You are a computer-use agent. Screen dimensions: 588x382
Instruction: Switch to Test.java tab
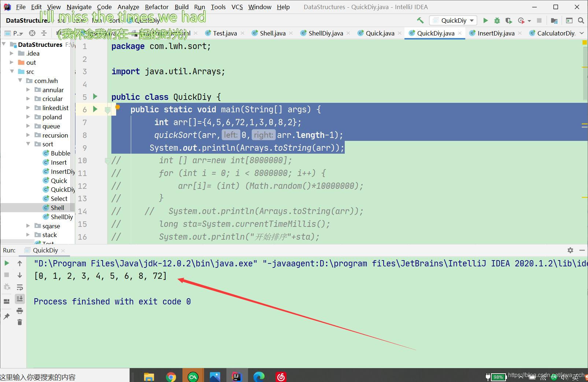[x=225, y=33]
